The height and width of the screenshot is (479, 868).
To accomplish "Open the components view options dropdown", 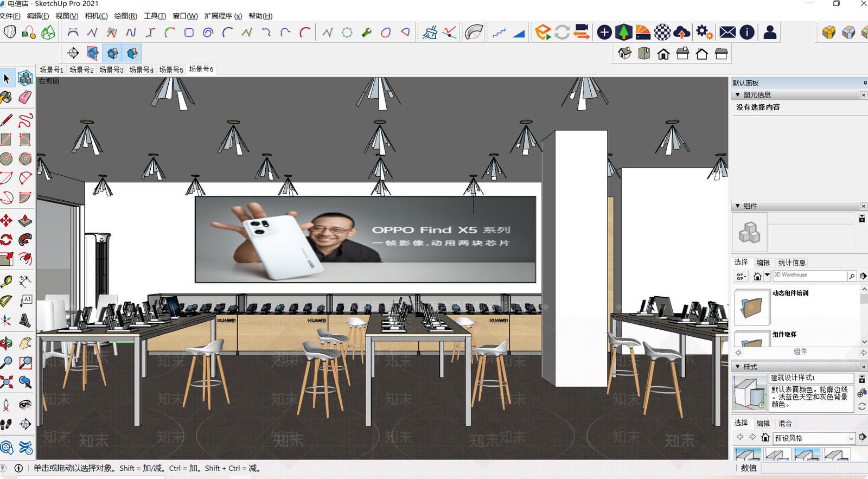I will (741, 276).
